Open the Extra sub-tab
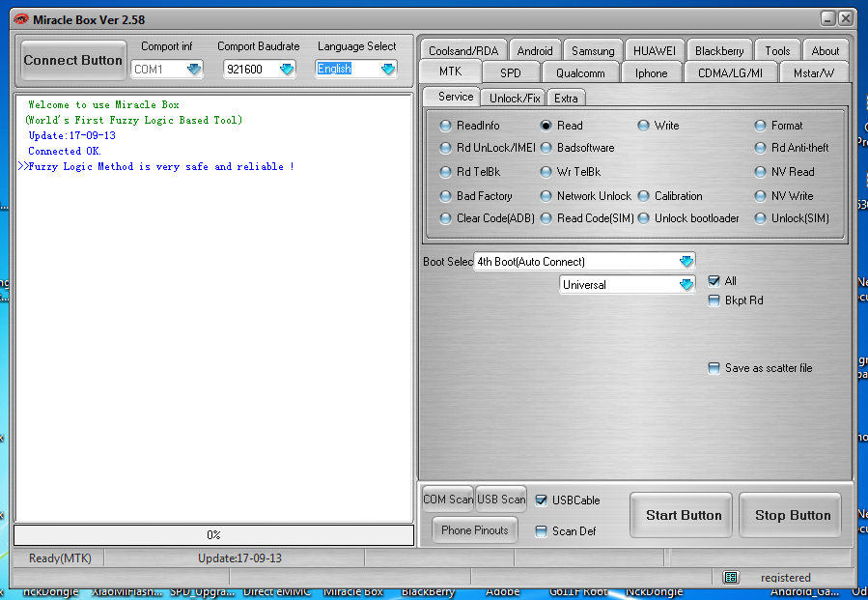The width and height of the screenshot is (868, 600). click(x=566, y=98)
